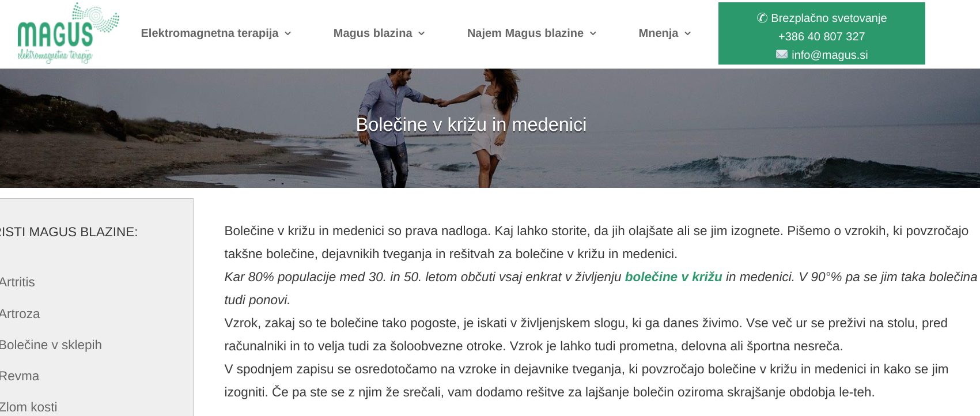
Task: Click the envelope icon before info@magus.si
Action: pos(782,54)
